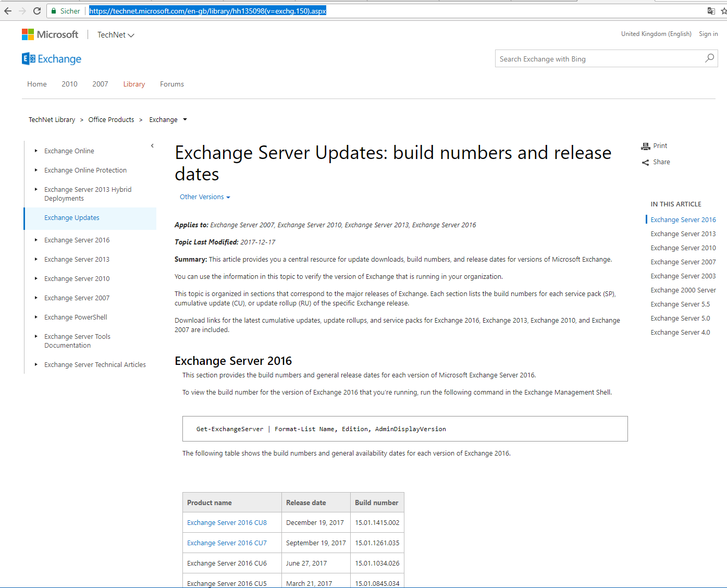Image resolution: width=727 pixels, height=588 pixels.
Task: Expand Exchange Online tree item
Action: tap(36, 151)
